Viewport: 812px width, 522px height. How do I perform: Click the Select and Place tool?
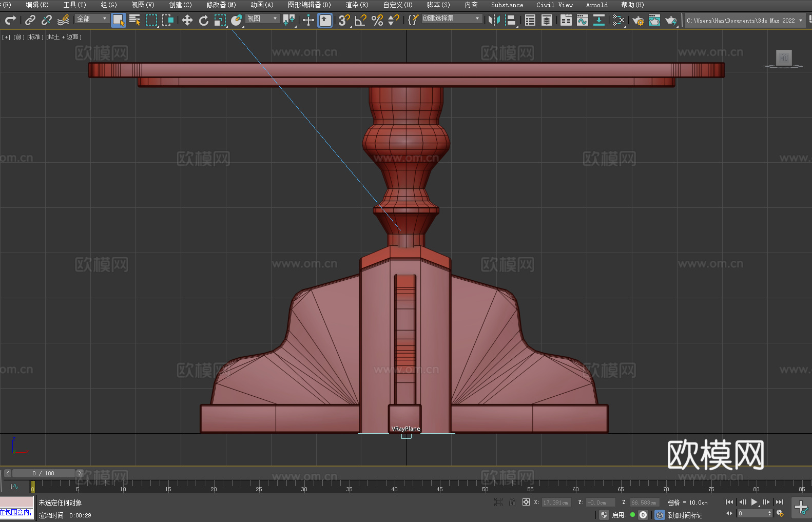(237, 20)
